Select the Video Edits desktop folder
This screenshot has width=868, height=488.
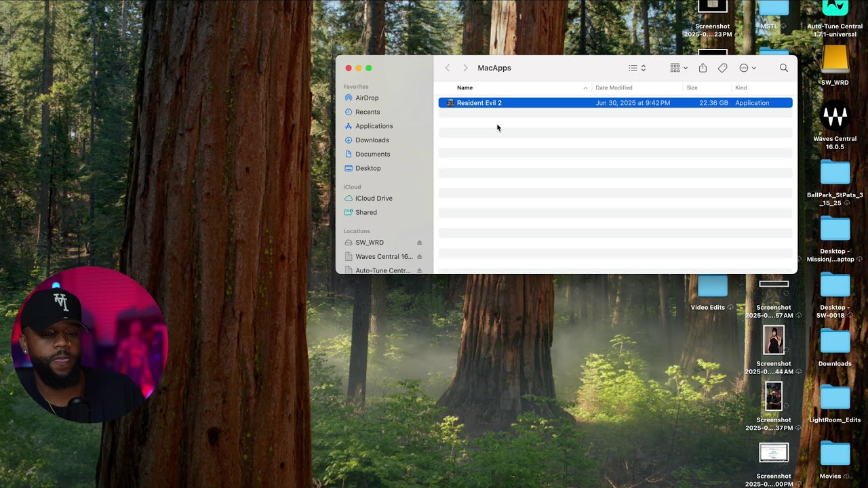[712, 286]
